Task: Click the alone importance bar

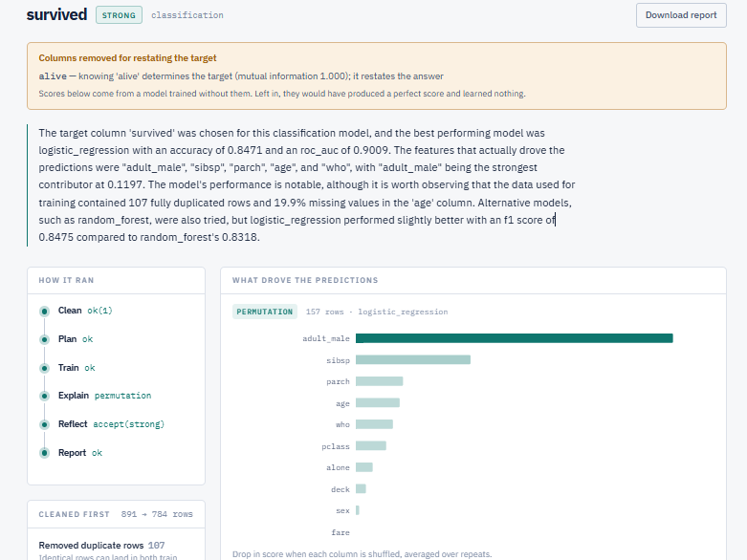Action: tap(364, 467)
